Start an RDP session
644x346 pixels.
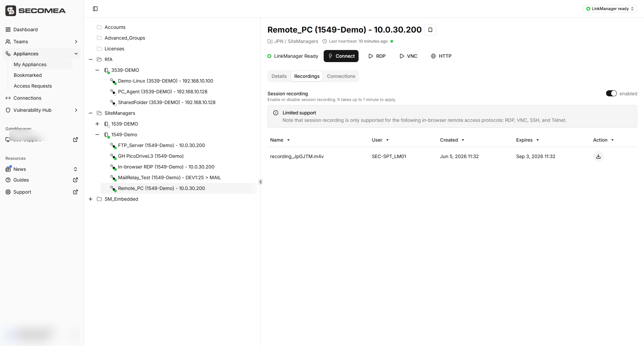[x=377, y=56]
